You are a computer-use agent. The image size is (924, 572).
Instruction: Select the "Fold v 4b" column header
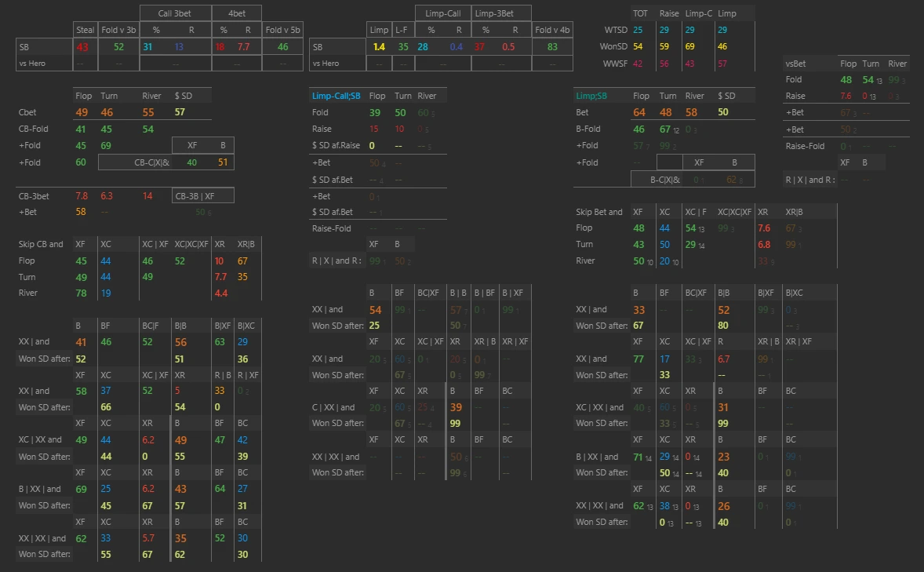[x=552, y=30]
